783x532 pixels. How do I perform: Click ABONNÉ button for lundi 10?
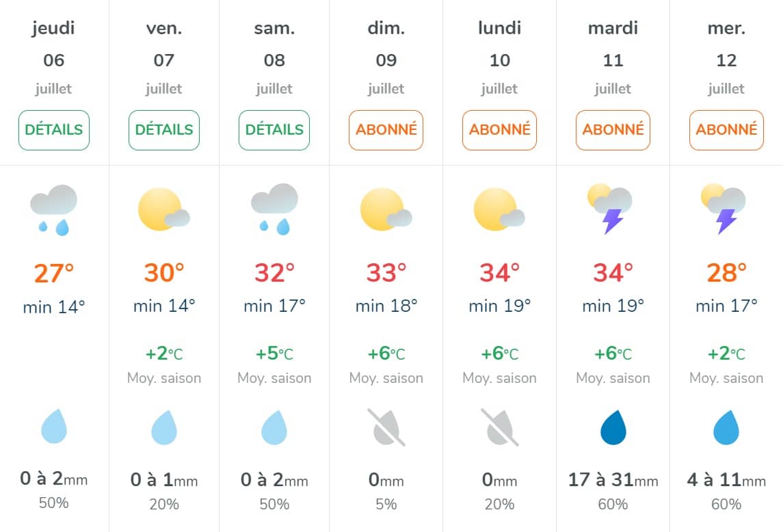[499, 130]
